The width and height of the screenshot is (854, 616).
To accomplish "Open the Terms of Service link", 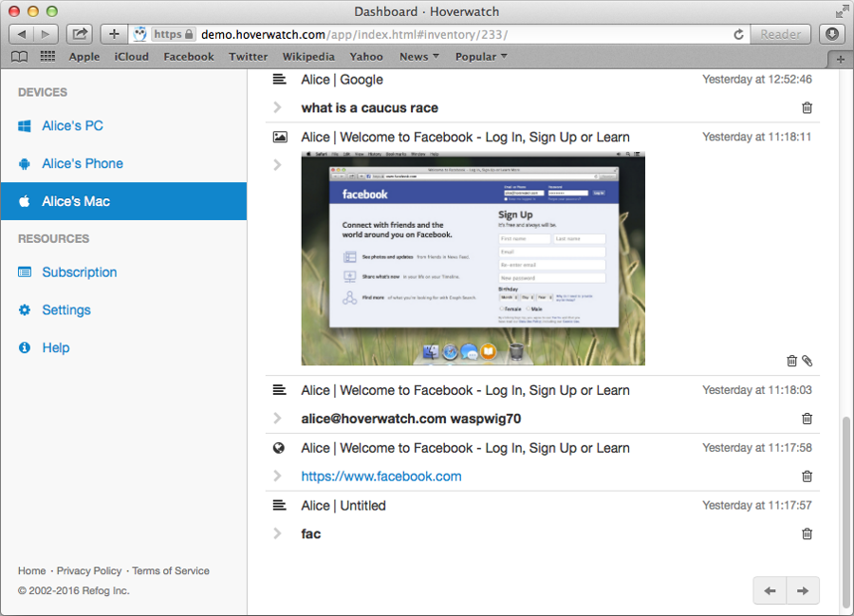I will click(171, 570).
